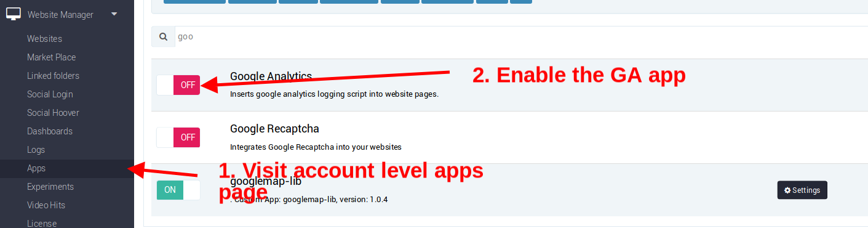Click 'Inserts google analytics logging script' description
The height and width of the screenshot is (228, 868).
(334, 95)
